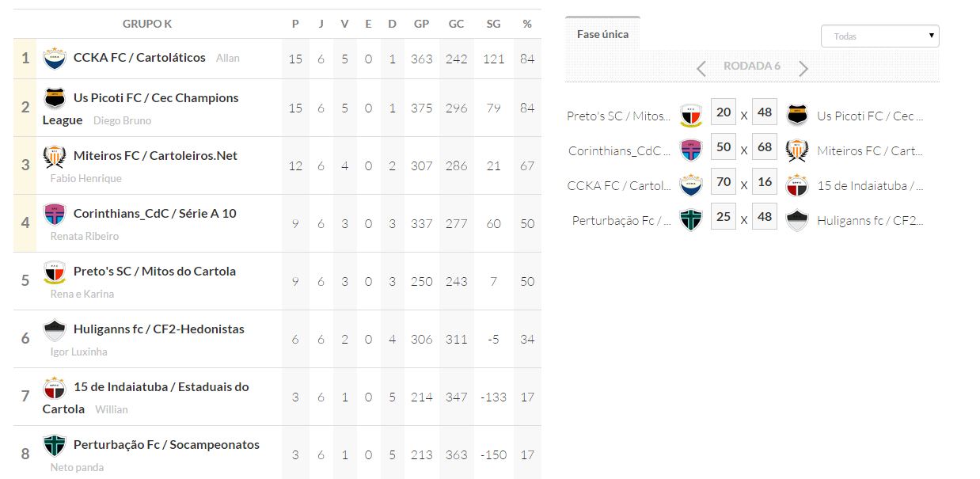
Task: Click the CCKA FC score box showing 70
Action: click(724, 181)
